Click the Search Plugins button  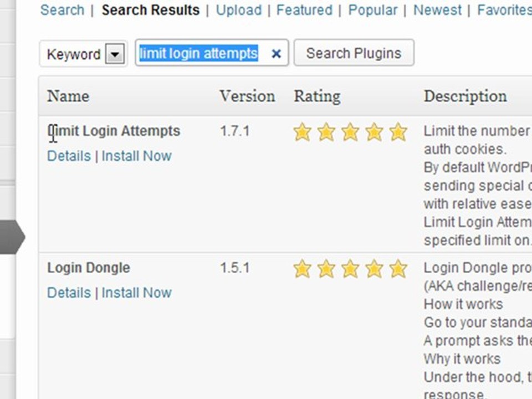[354, 53]
